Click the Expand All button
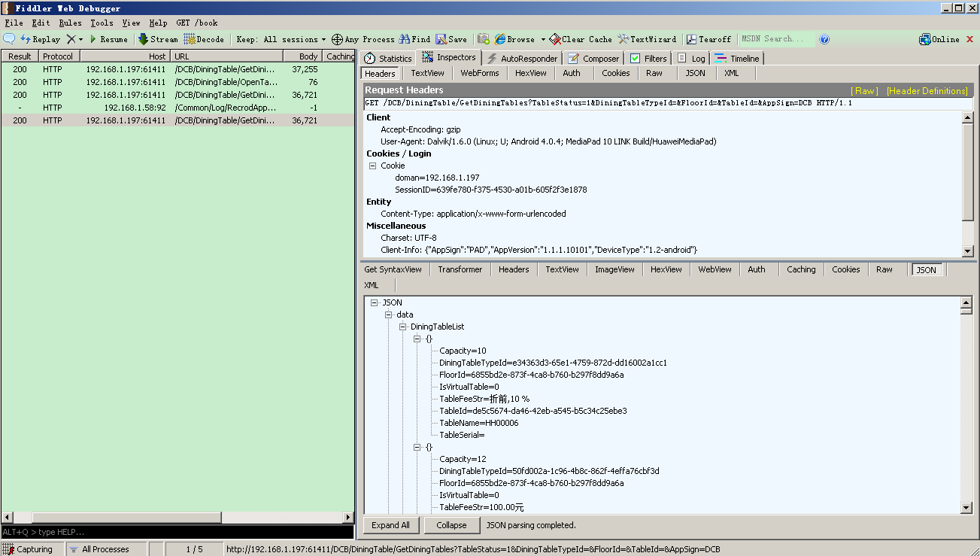This screenshot has height=556, width=980. pos(390,525)
